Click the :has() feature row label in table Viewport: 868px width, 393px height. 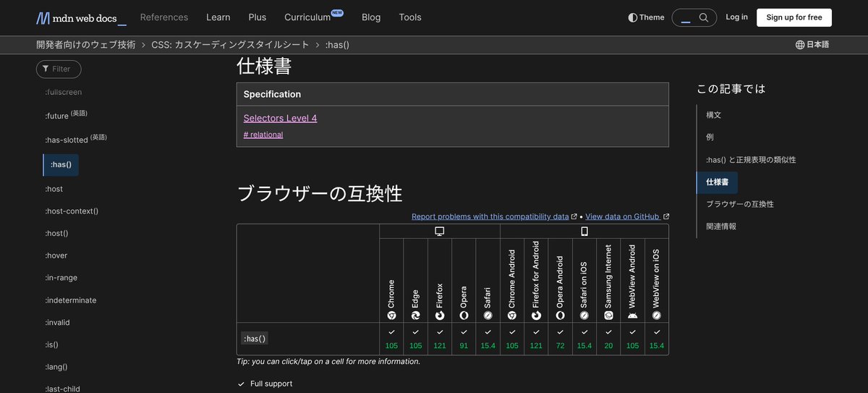click(x=254, y=338)
